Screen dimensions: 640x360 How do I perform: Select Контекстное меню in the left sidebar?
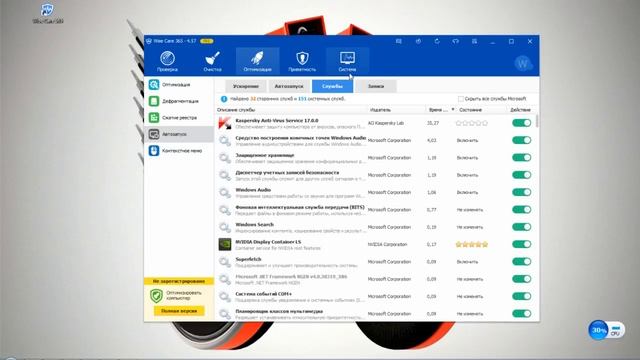click(179, 151)
